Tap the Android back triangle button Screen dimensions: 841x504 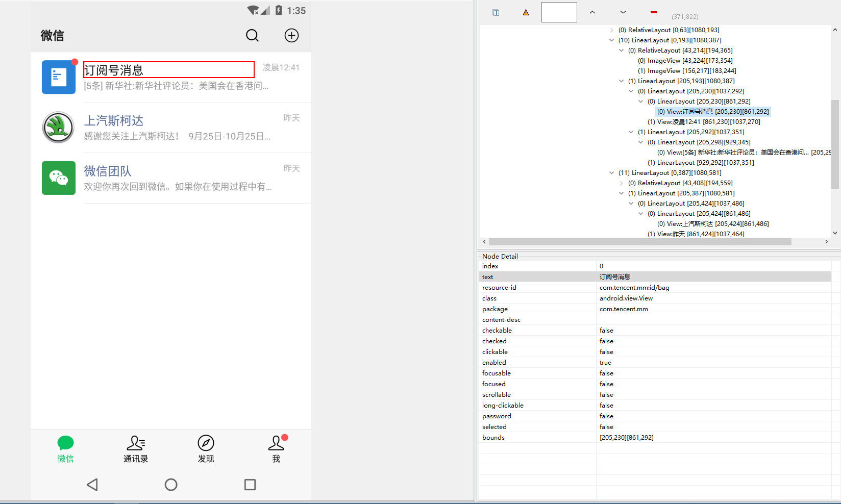[x=92, y=485]
